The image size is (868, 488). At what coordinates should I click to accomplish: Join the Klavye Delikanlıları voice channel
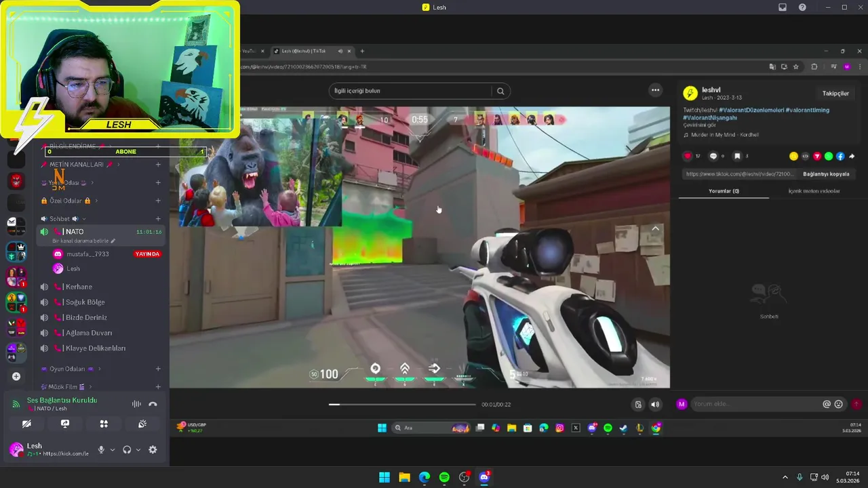[x=102, y=348]
